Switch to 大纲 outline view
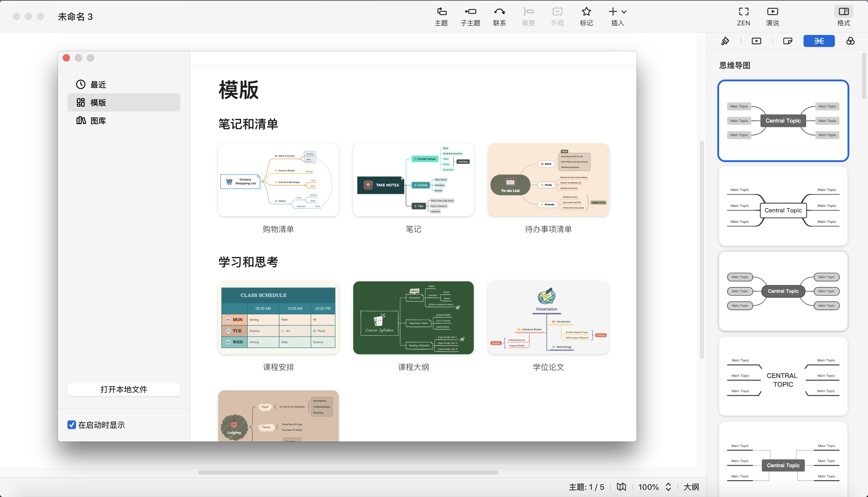 click(x=691, y=487)
